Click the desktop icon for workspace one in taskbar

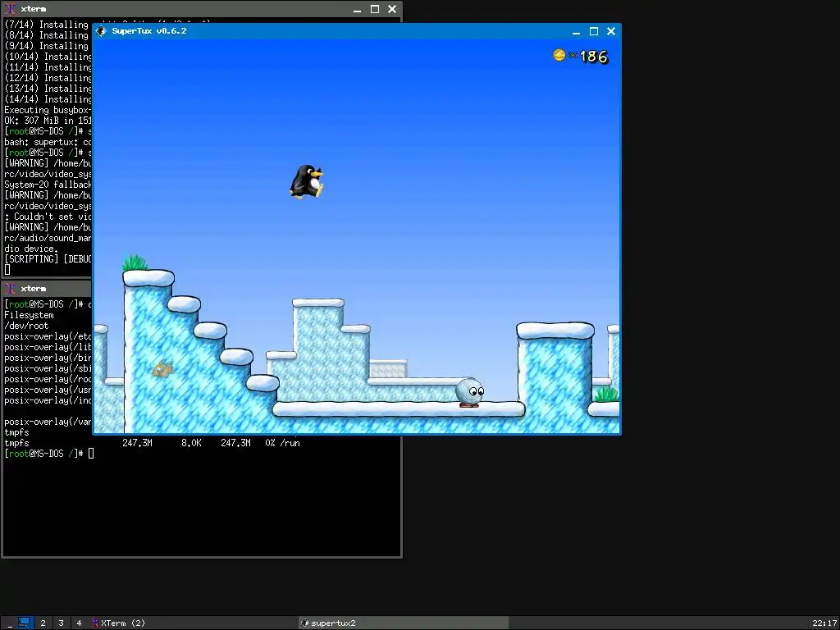[x=24, y=623]
